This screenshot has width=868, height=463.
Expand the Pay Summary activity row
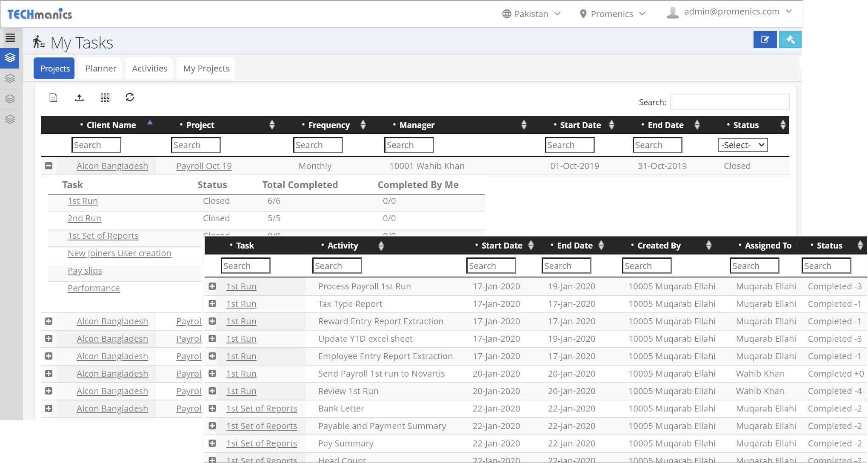click(212, 443)
